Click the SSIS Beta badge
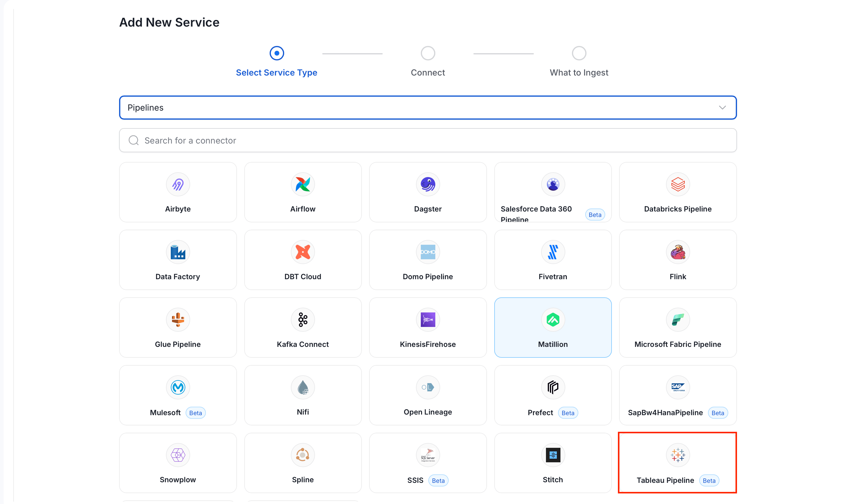 point(438,480)
